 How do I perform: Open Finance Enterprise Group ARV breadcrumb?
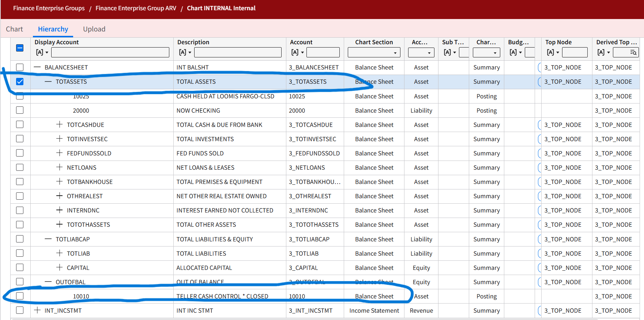pyautogui.click(x=136, y=8)
